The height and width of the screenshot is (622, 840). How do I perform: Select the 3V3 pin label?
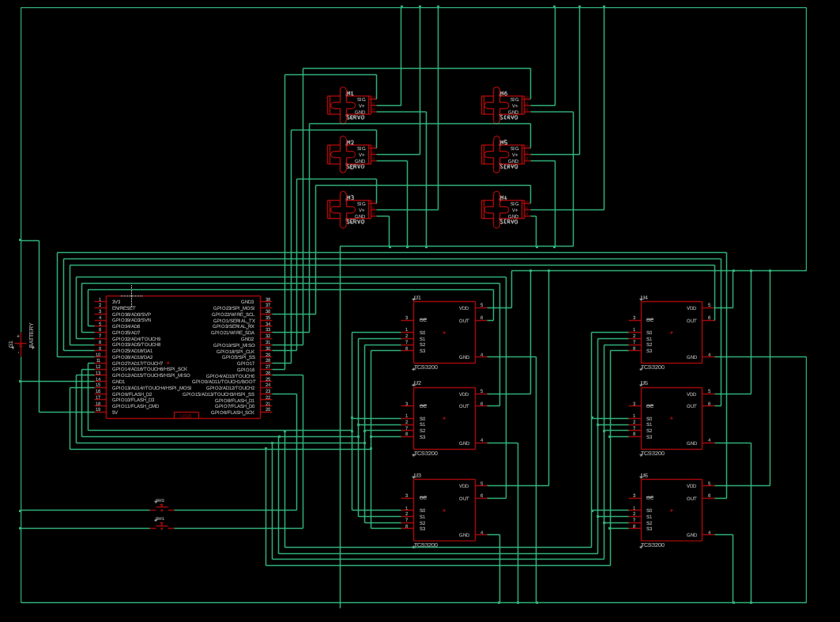(x=116, y=302)
